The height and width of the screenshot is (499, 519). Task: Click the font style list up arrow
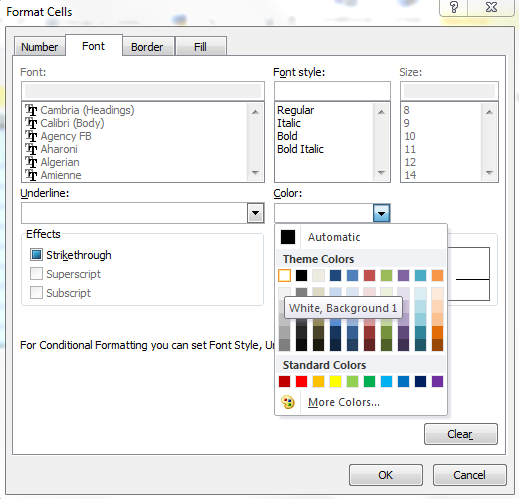tap(381, 112)
